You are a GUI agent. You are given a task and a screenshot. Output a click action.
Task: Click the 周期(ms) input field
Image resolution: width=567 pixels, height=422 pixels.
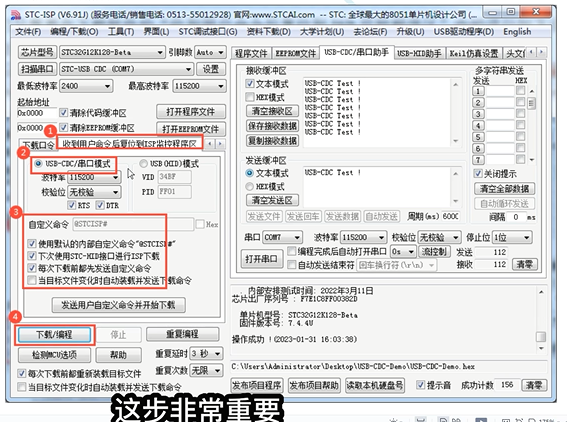tap(451, 216)
